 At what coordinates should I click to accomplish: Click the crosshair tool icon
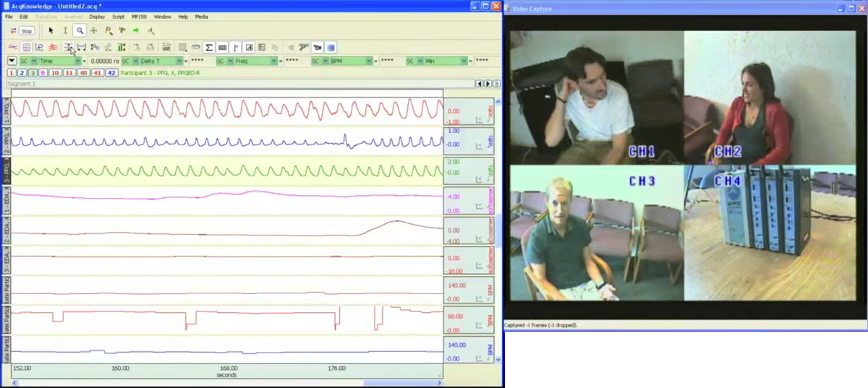pos(93,31)
